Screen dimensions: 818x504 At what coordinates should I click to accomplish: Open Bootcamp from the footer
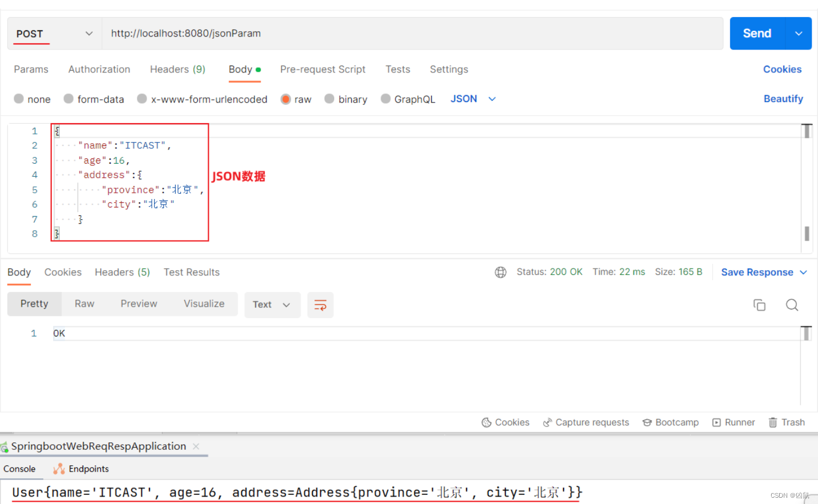pyautogui.click(x=670, y=422)
